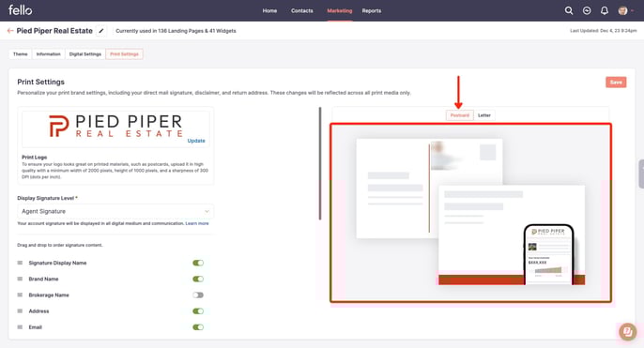The image size is (644, 348).
Task: Open the Display Signature Level dropdown
Action: (115, 211)
